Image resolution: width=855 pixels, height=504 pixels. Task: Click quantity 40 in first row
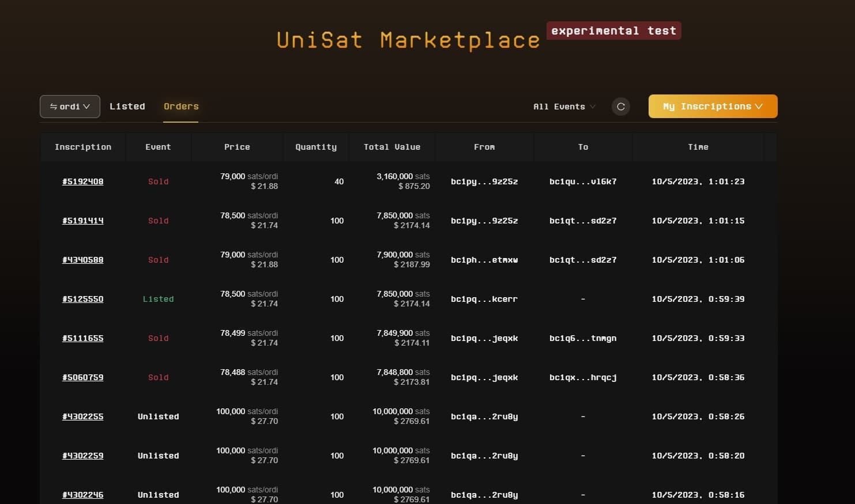click(339, 181)
